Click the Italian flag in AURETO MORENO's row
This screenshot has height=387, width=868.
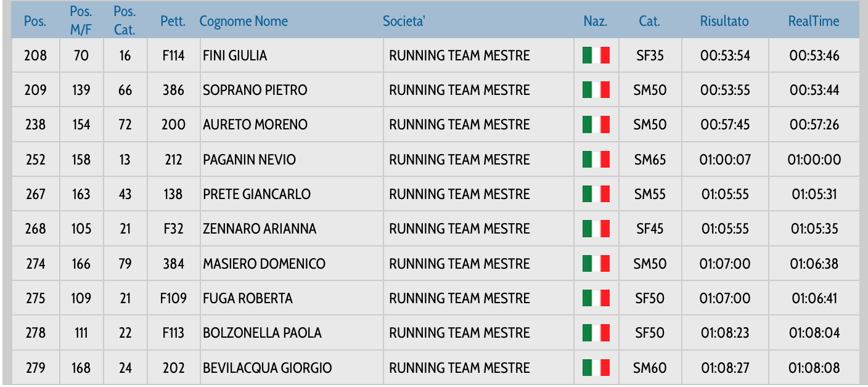[x=596, y=124]
